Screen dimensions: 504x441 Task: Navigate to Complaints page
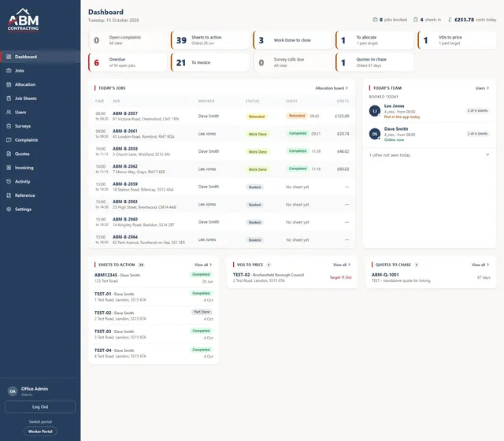[x=40, y=140]
